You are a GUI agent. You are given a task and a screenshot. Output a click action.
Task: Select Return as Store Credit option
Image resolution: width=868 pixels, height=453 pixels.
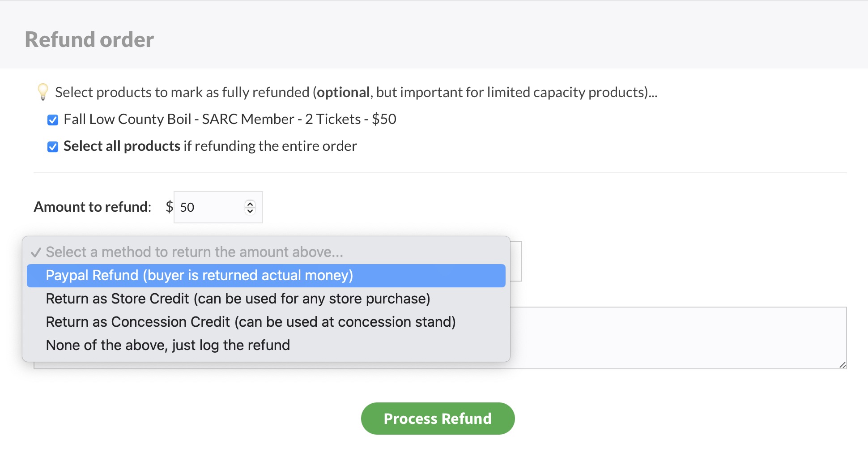tap(238, 299)
